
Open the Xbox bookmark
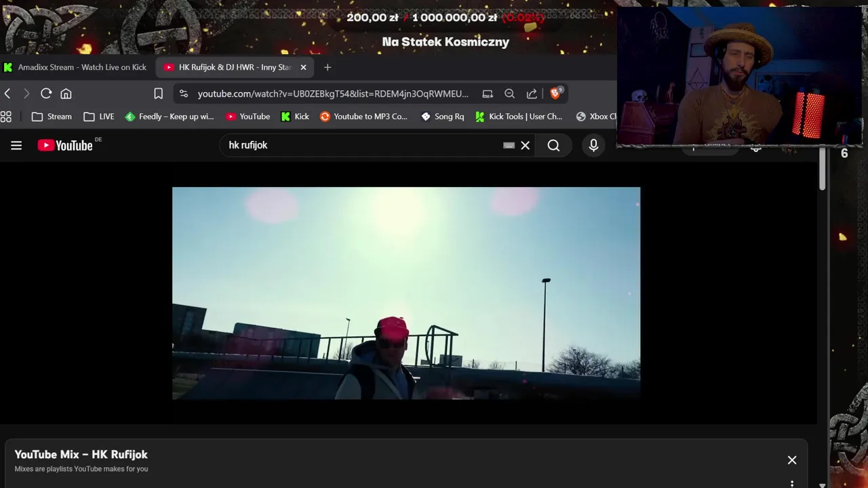coord(596,117)
